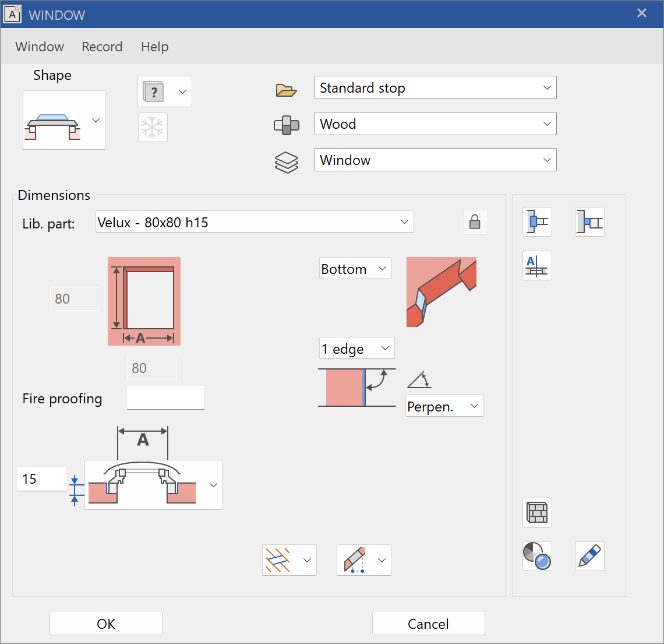Open the Lib. part Velux - 80x80 h15 dropdown

point(255,221)
